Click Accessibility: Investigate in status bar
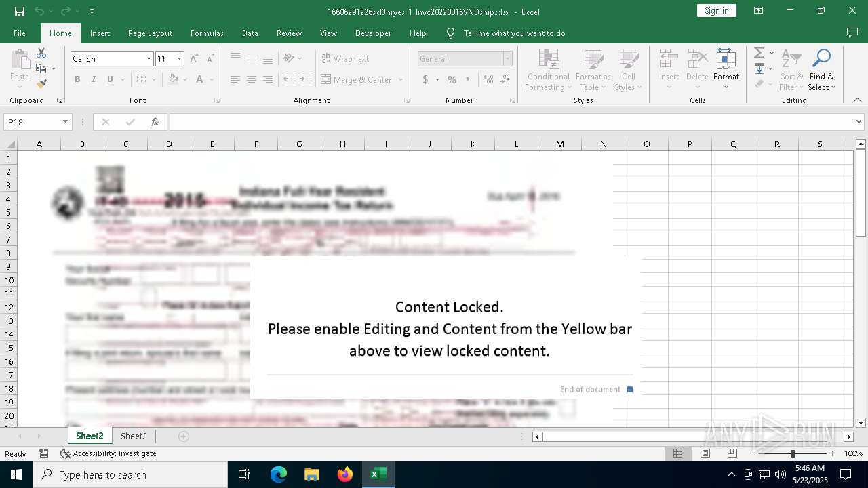 pyautogui.click(x=108, y=453)
